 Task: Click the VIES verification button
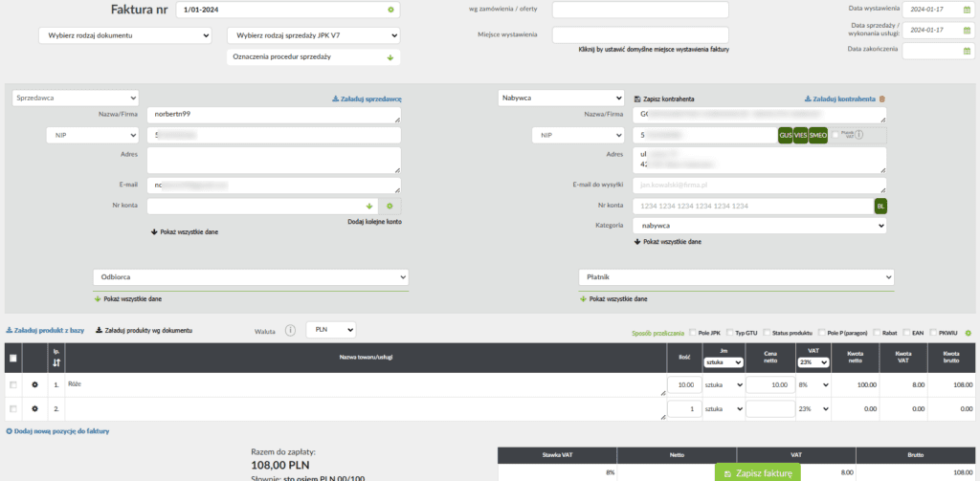pyautogui.click(x=801, y=136)
